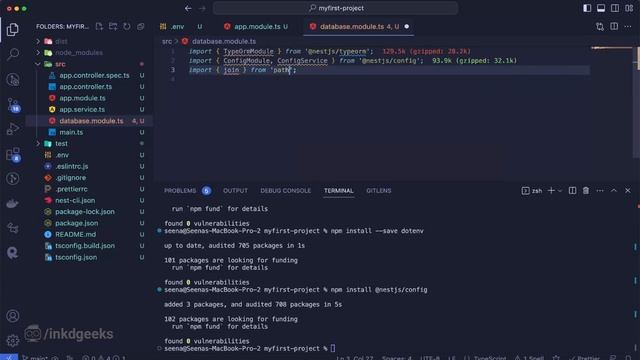Open Source Control view with 18 badge
The height and width of the screenshot is (360, 640).
pyautogui.click(x=13, y=104)
